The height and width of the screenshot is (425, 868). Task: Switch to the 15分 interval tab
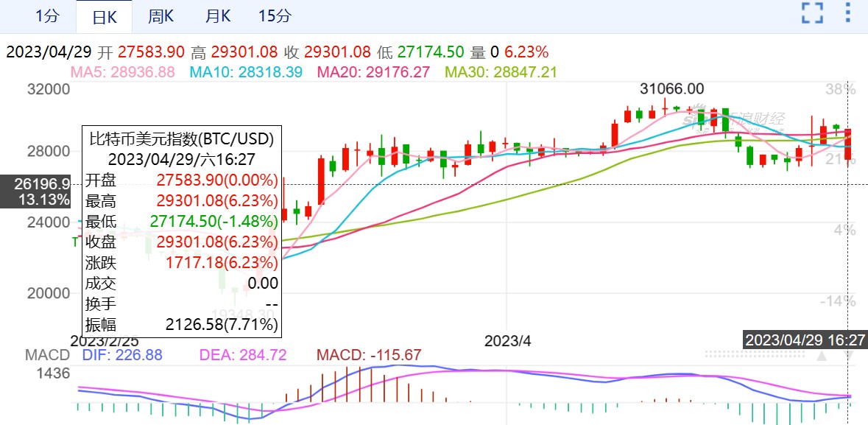(x=275, y=15)
